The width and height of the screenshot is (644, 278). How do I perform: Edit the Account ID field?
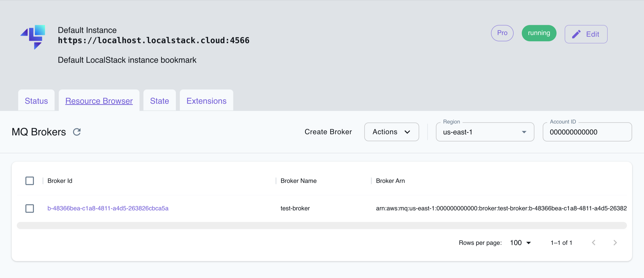[587, 132]
